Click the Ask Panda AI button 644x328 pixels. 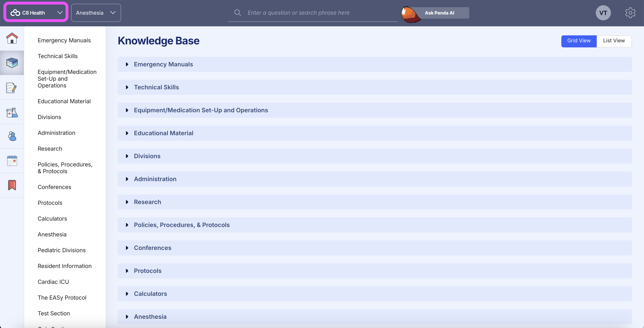point(439,13)
